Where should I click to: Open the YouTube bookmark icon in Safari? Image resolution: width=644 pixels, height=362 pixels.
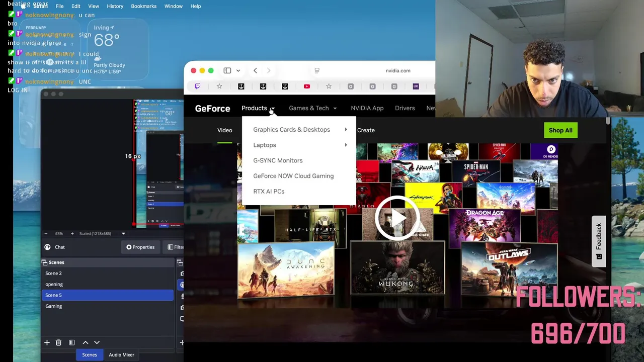[307, 86]
